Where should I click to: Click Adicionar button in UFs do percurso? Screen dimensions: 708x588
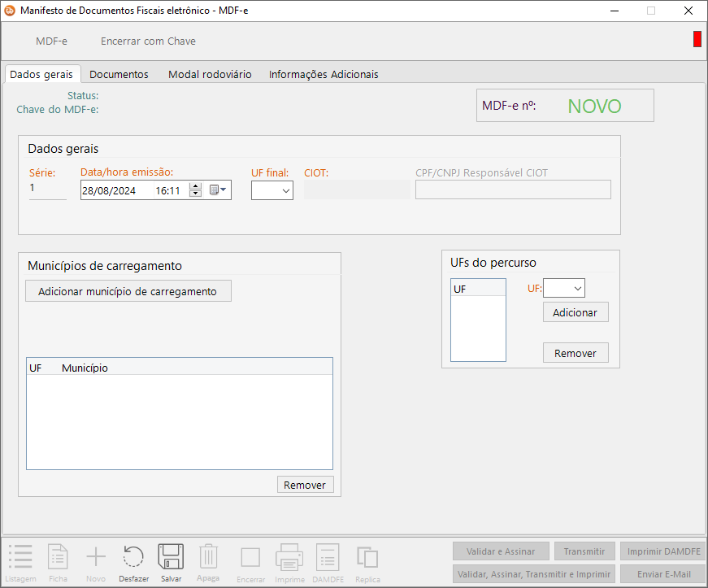pos(575,312)
